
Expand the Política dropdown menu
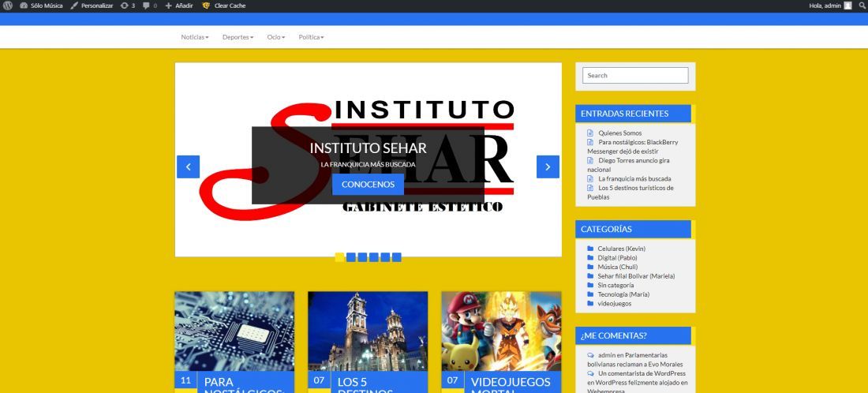pos(311,37)
